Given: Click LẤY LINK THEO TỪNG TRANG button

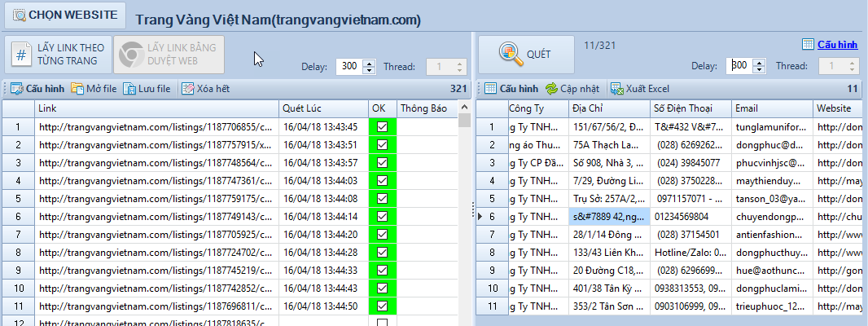Looking at the screenshot, I should pyautogui.click(x=59, y=55).
